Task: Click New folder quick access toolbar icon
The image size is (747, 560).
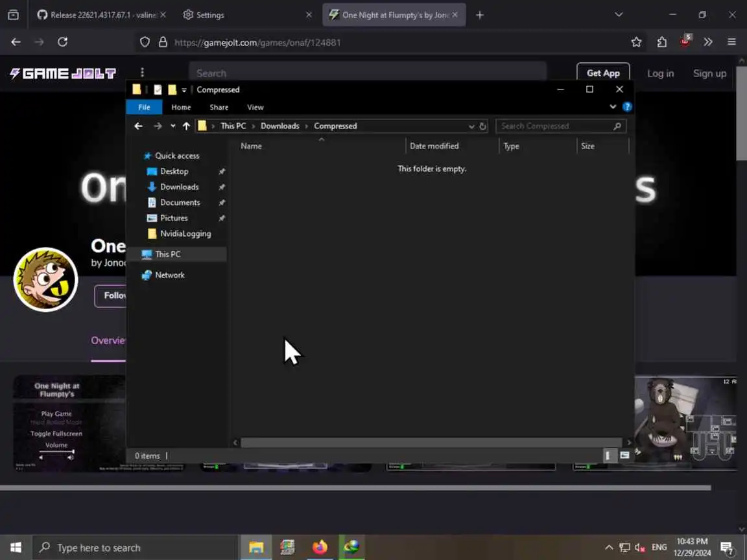Action: pyautogui.click(x=172, y=89)
